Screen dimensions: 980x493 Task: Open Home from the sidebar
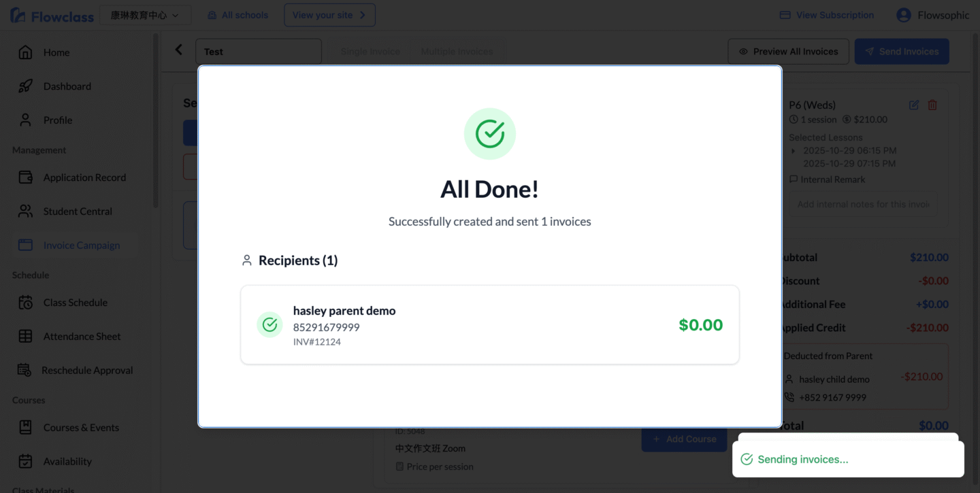pyautogui.click(x=56, y=52)
